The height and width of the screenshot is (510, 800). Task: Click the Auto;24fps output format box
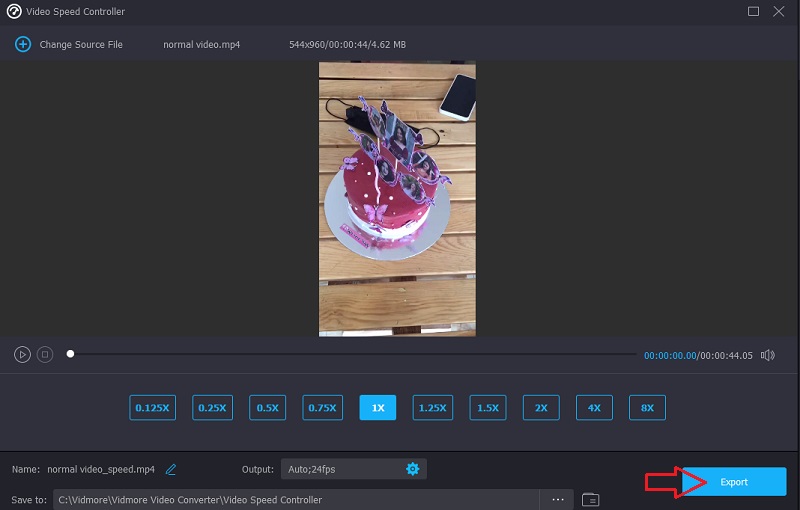coord(340,469)
